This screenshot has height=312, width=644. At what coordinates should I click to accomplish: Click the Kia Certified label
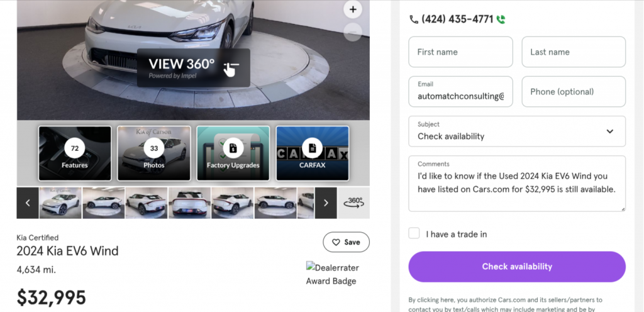(38, 238)
